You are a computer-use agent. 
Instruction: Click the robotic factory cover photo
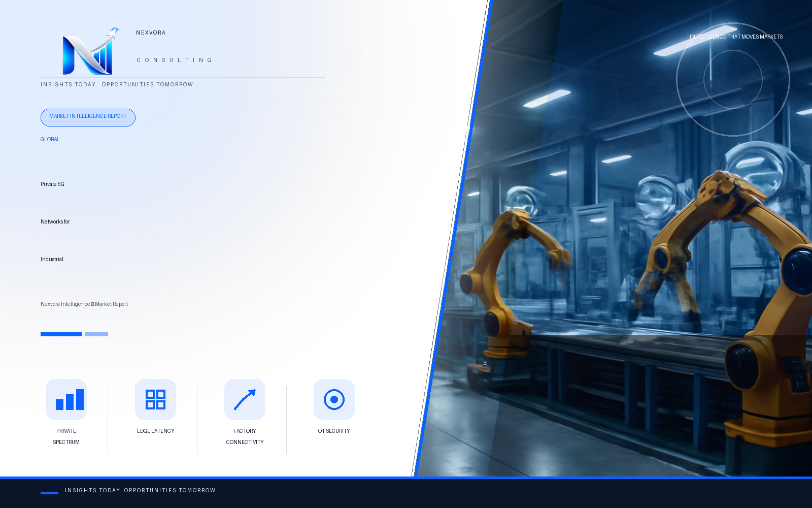click(x=614, y=238)
